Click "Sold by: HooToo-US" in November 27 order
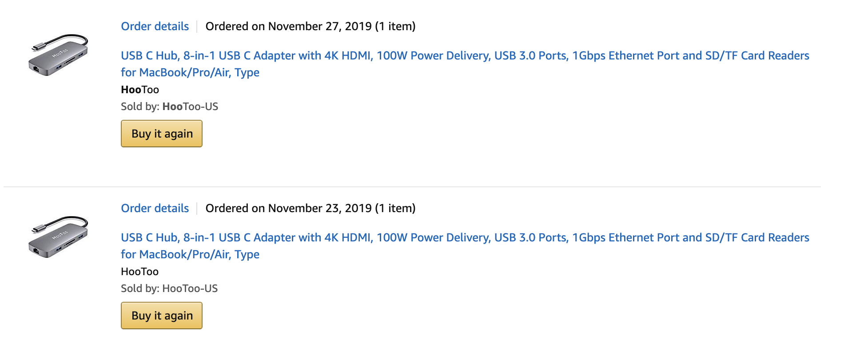 (169, 107)
